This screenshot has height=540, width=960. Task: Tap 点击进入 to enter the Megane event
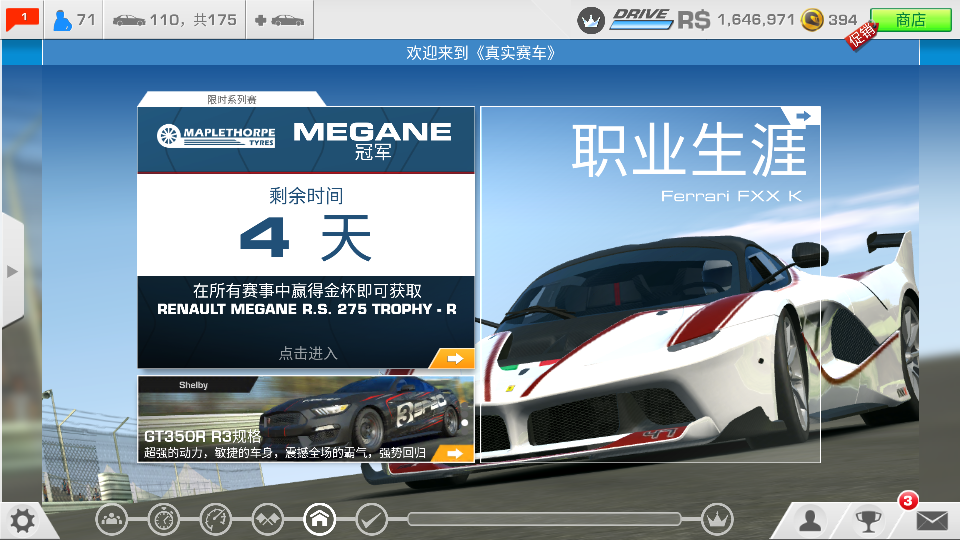click(x=308, y=353)
